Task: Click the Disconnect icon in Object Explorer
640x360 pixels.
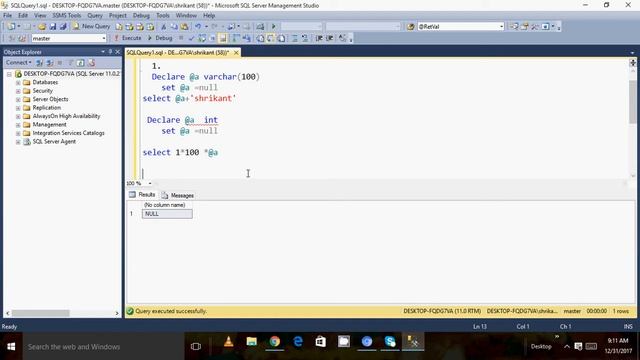Action: point(50,62)
